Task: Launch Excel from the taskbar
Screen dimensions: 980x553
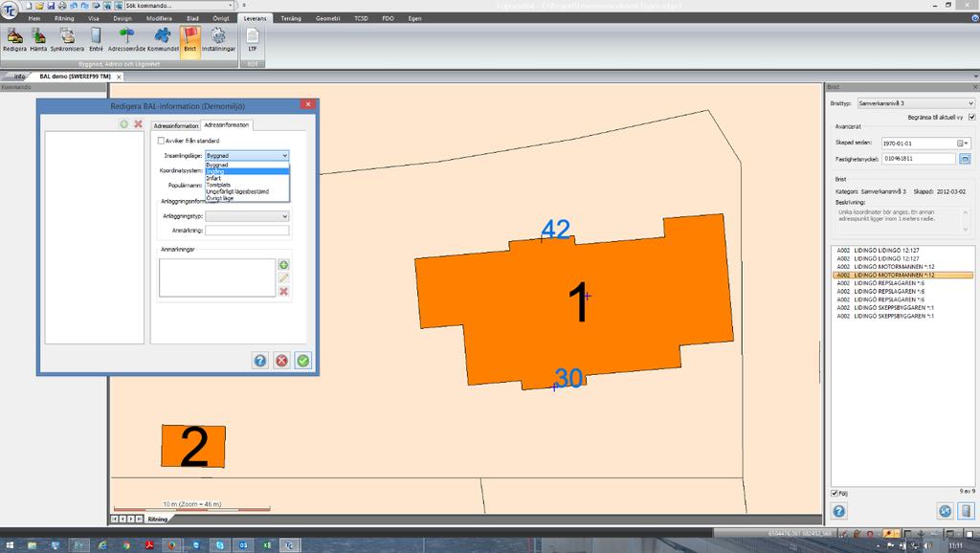Action: pos(267,545)
